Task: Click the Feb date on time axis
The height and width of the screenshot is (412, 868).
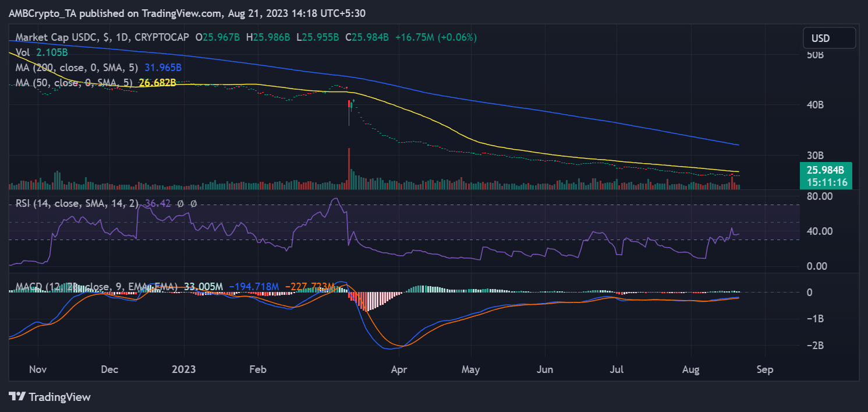Action: coord(257,369)
